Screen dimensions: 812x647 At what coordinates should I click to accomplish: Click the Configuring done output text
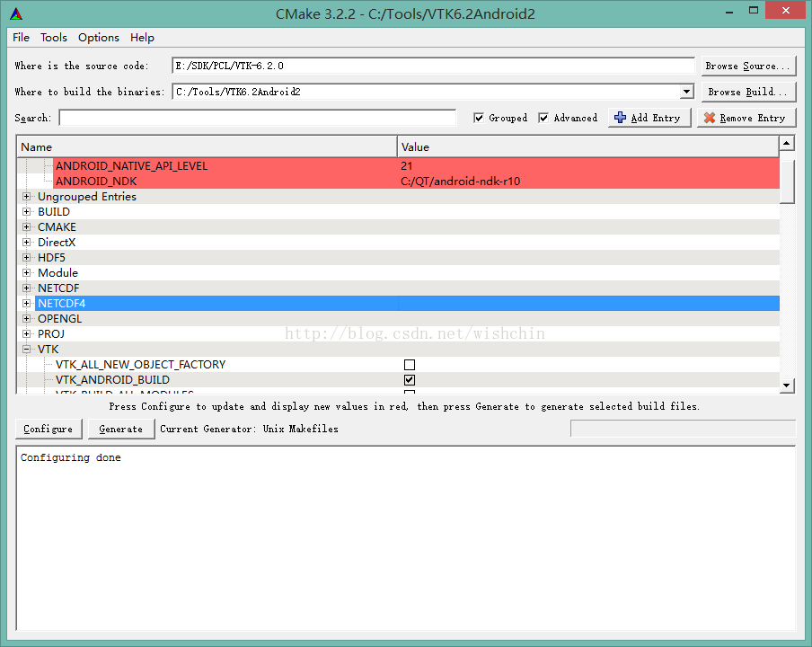tap(70, 457)
